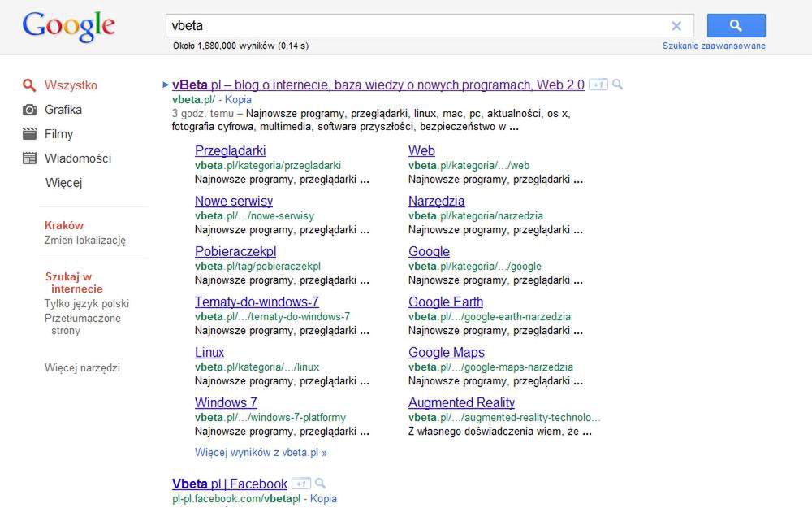Click the blue search magnifier button
Image resolution: width=812 pixels, height=508 pixels.
[x=736, y=25]
